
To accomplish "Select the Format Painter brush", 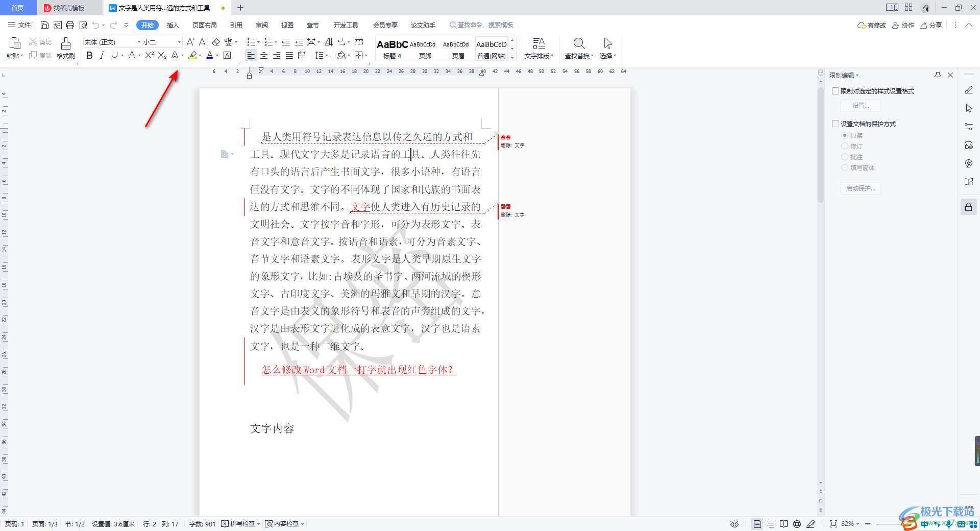I will (66, 44).
